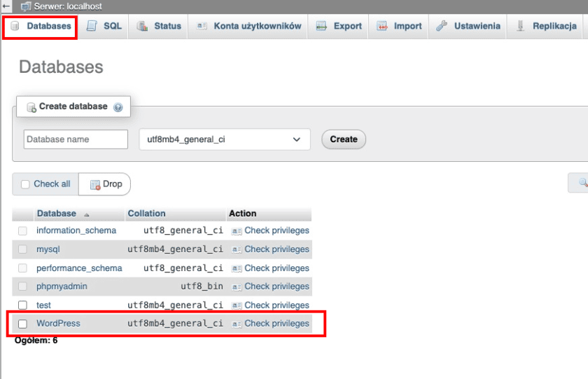Click the utf8_bin collation cell
588x379 pixels.
[x=202, y=287]
